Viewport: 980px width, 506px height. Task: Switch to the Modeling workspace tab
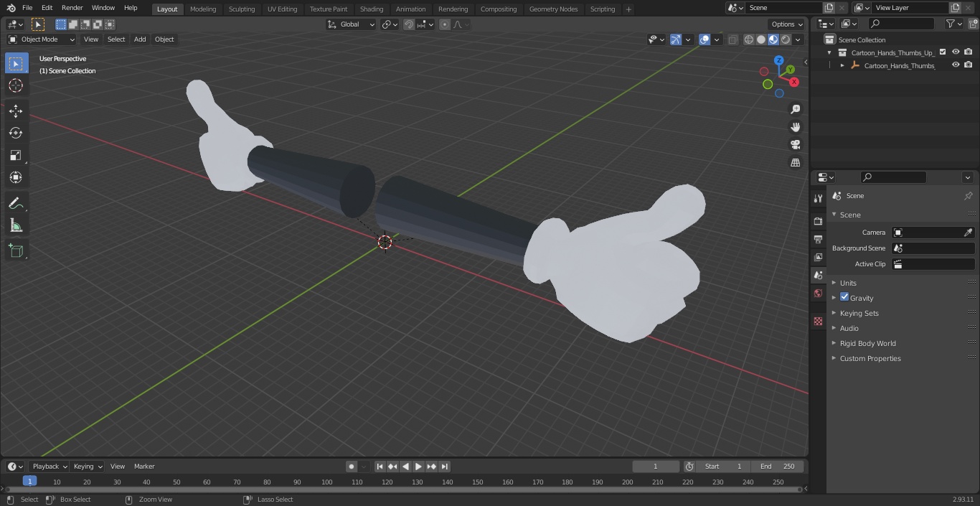coord(203,9)
